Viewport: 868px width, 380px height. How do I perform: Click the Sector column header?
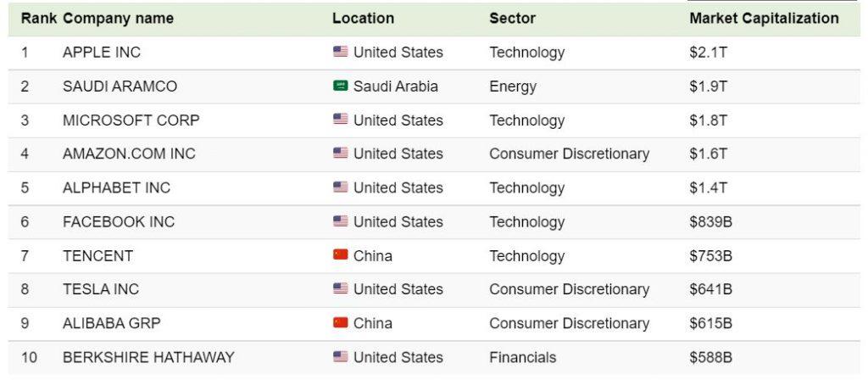512,19
